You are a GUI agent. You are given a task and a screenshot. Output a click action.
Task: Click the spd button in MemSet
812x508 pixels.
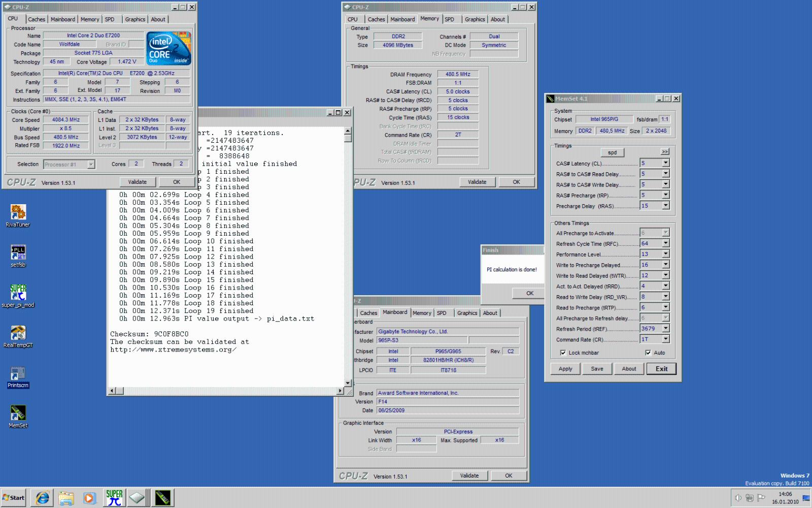tap(613, 152)
